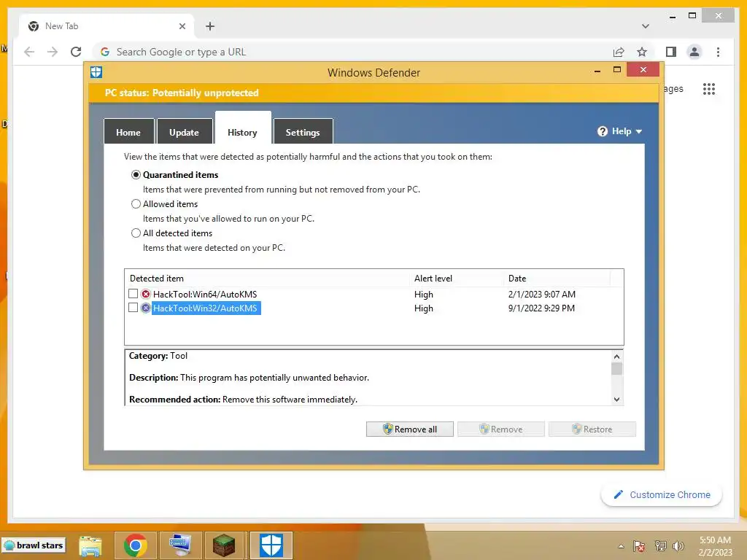Sort by Detected item column header

point(267,278)
